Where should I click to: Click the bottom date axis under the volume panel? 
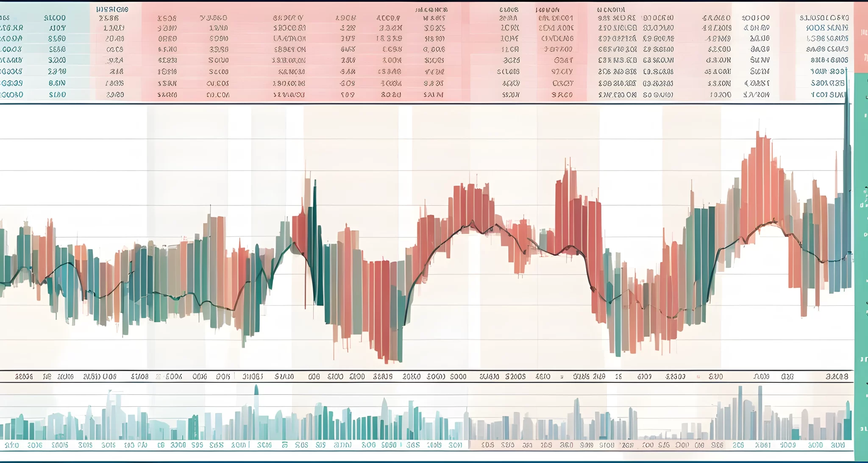click(x=426, y=445)
